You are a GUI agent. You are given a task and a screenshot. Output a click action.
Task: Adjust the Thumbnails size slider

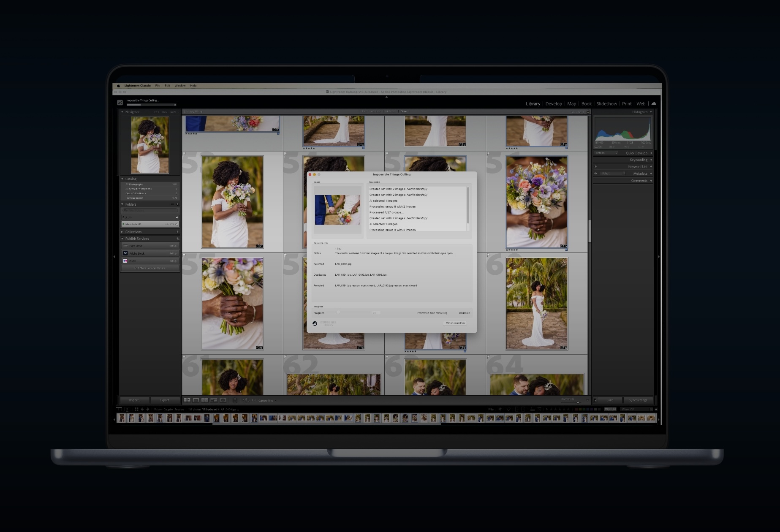click(x=578, y=402)
